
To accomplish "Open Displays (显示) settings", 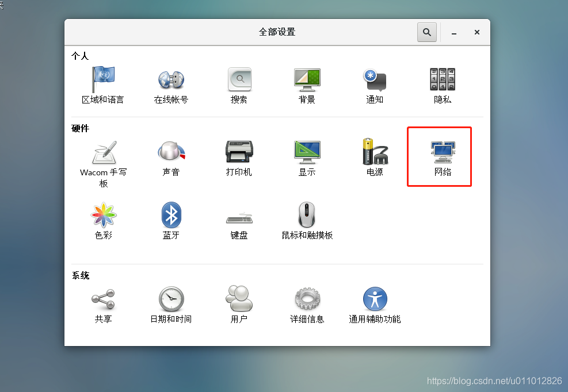I will tap(307, 159).
